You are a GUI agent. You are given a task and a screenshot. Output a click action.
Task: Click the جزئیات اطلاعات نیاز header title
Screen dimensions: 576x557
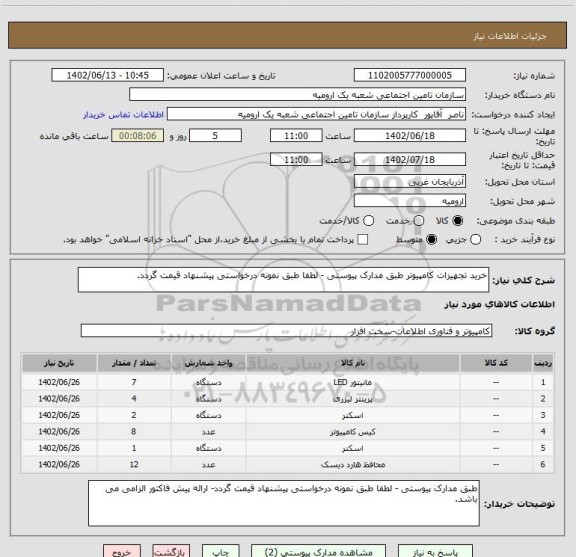[x=510, y=36]
